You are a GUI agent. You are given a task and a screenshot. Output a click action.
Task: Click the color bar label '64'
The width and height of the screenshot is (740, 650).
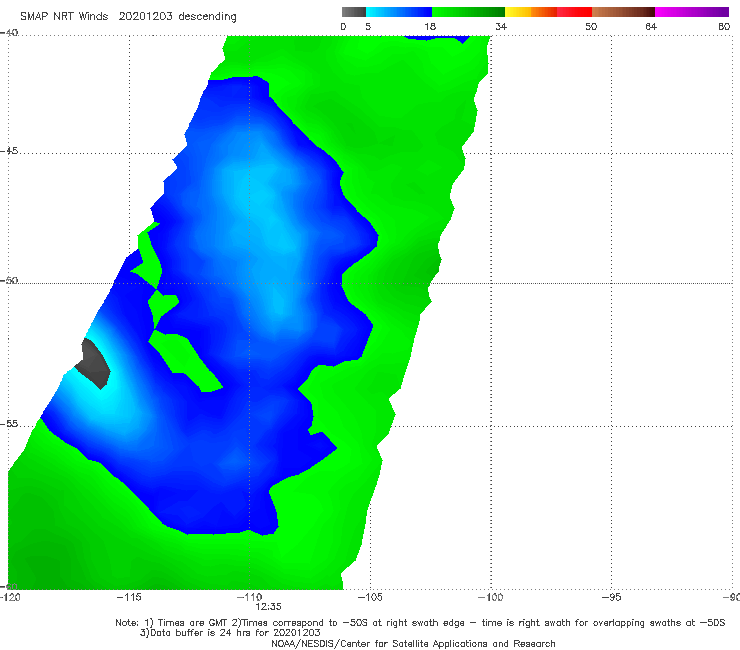click(651, 27)
